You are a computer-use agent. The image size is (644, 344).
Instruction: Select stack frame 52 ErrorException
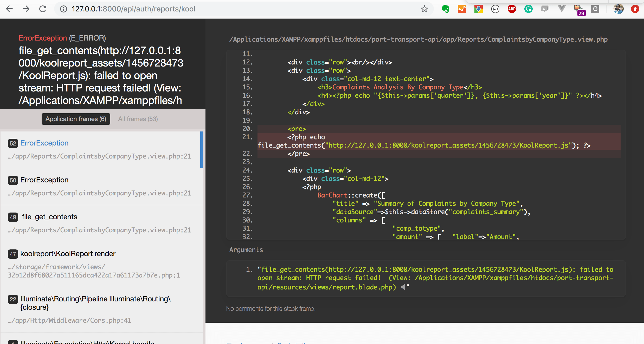(x=101, y=150)
